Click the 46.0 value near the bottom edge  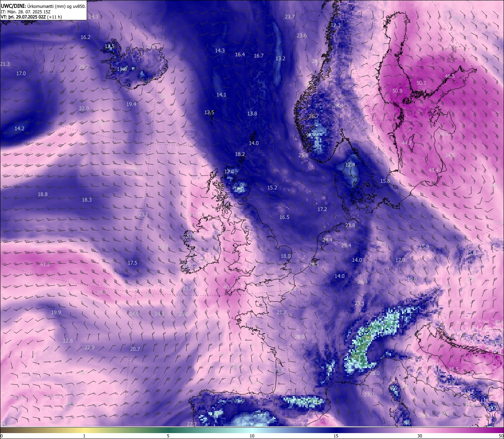322,420
